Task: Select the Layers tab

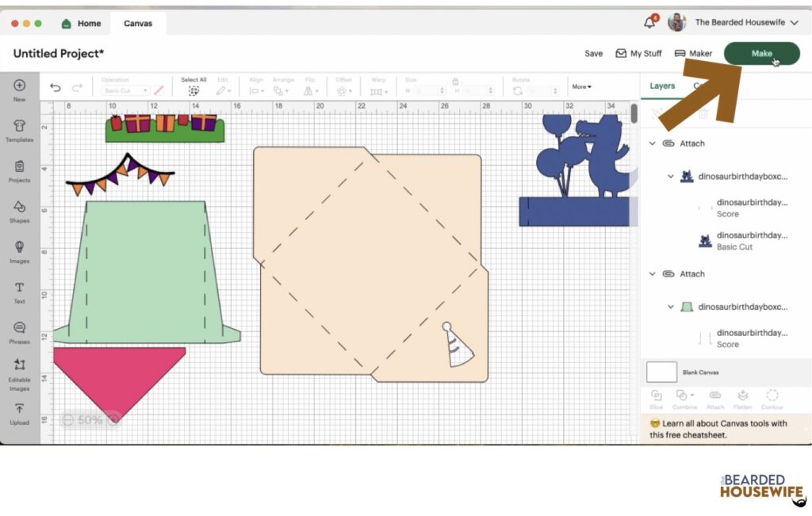Action: pos(662,86)
